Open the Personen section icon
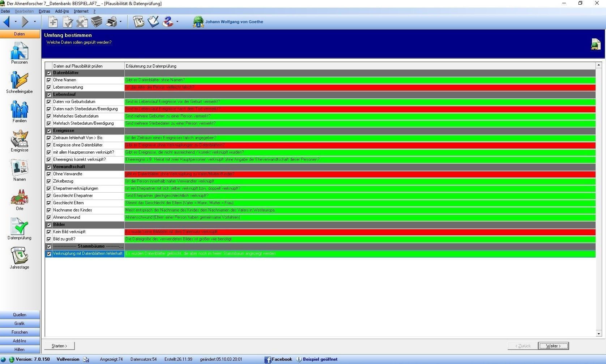606x364 pixels. point(19,51)
